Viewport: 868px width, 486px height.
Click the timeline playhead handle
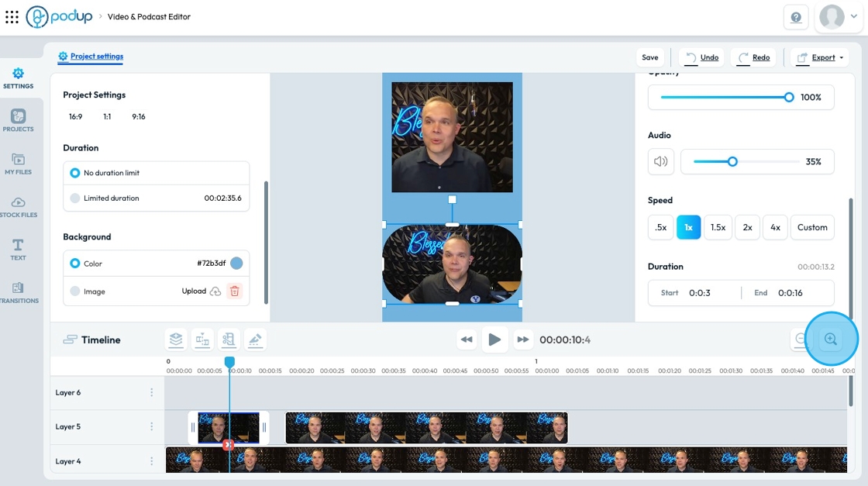229,362
